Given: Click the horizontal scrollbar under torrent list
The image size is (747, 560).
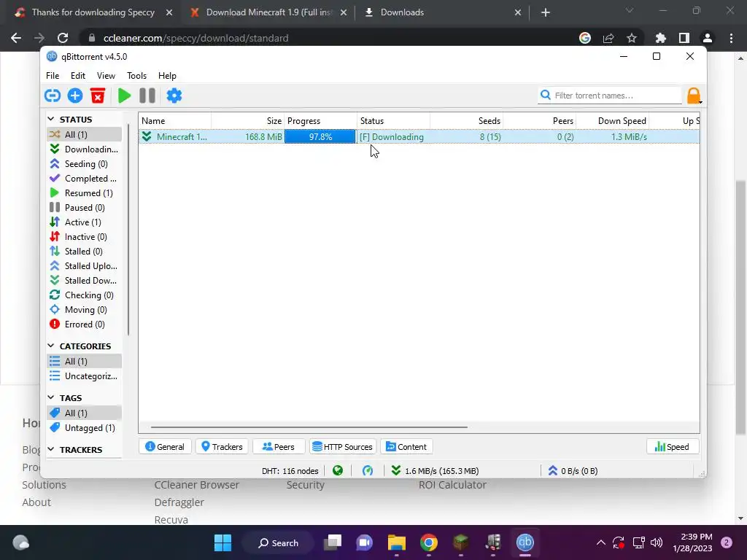Looking at the screenshot, I should pyautogui.click(x=309, y=427).
